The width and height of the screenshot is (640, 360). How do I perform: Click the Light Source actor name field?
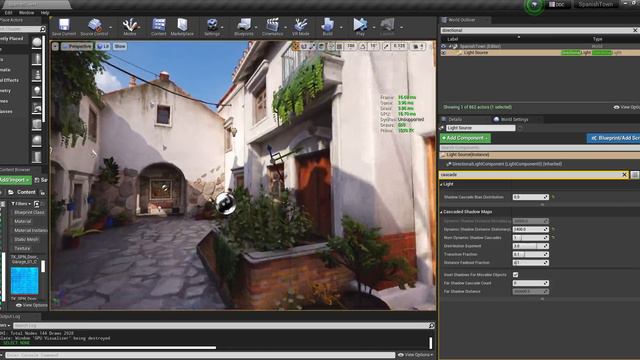click(480, 128)
